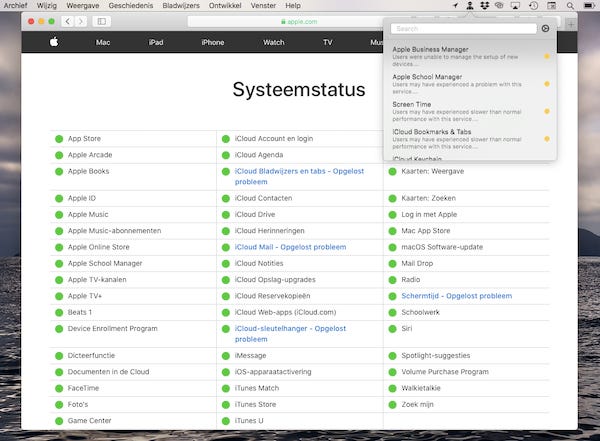Open the AirPlay display menu bar icon
The height and width of the screenshot is (441, 600).
point(515,5)
